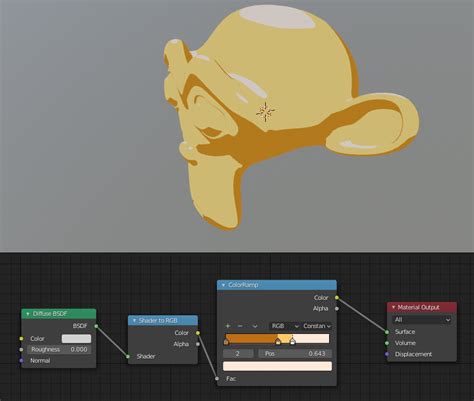Click the ColorRamp node header title

[x=243, y=285]
